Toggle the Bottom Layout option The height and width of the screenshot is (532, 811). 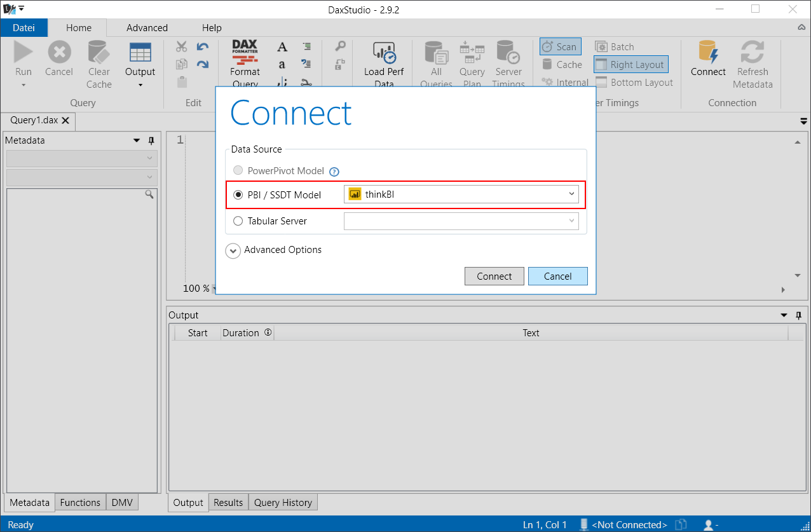coord(634,82)
